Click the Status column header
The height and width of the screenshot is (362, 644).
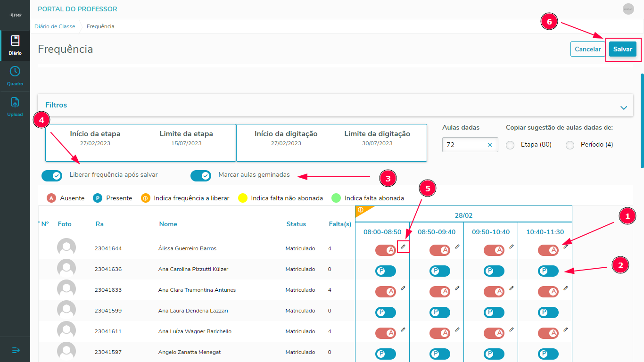click(296, 224)
